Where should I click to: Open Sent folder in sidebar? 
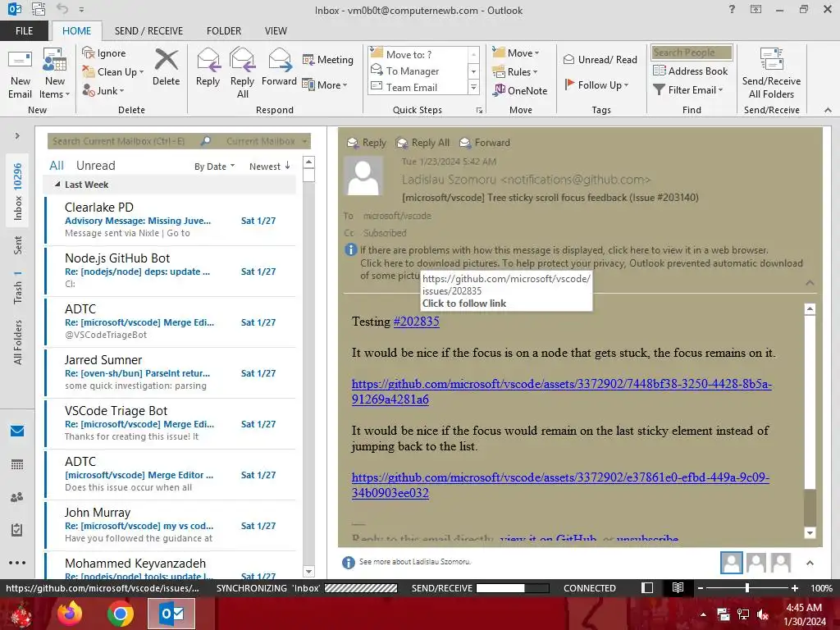point(17,244)
